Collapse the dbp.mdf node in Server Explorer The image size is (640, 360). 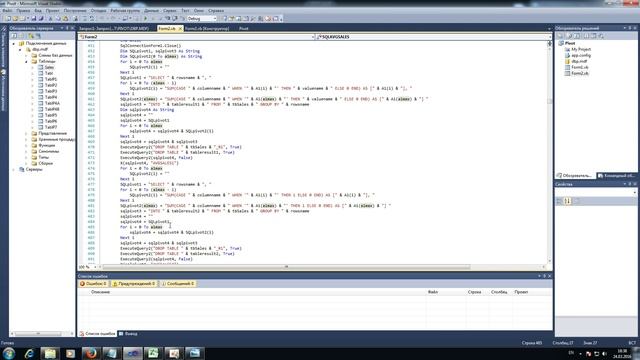click(20, 49)
